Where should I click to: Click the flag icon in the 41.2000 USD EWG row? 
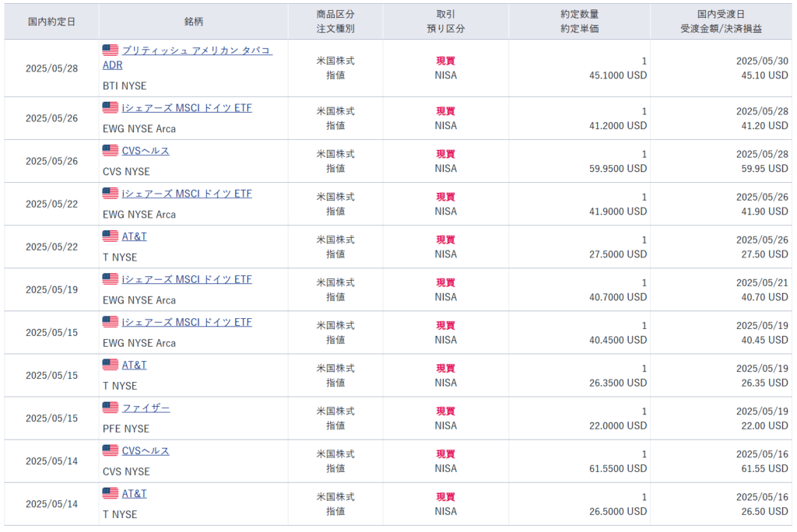tap(111, 108)
